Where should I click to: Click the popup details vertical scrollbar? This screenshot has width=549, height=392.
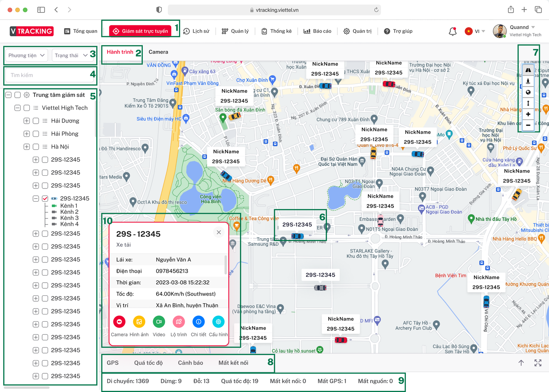click(x=225, y=265)
